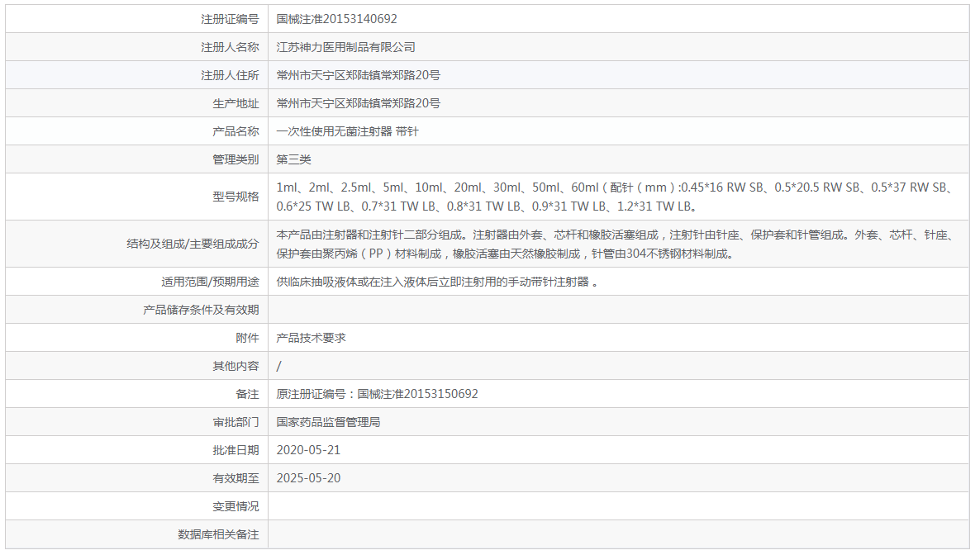Screen dimensions: 980x555
Task: Click the 适用范围/预期用途 label
Action: tap(210, 282)
